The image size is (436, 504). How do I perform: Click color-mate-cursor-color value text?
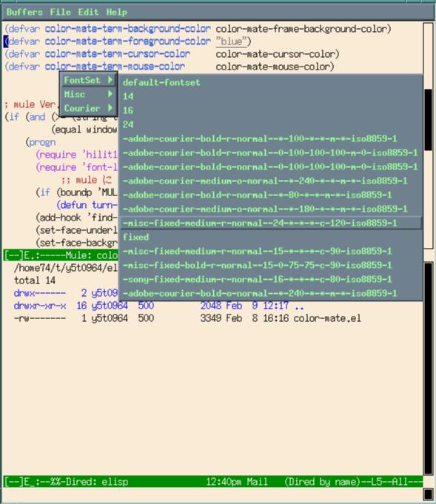tap(275, 54)
